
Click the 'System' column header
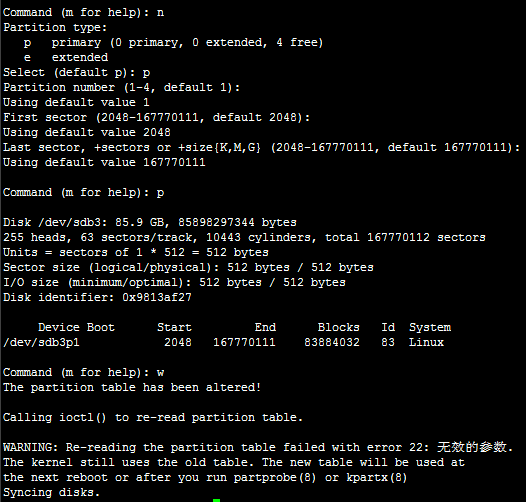(430, 328)
